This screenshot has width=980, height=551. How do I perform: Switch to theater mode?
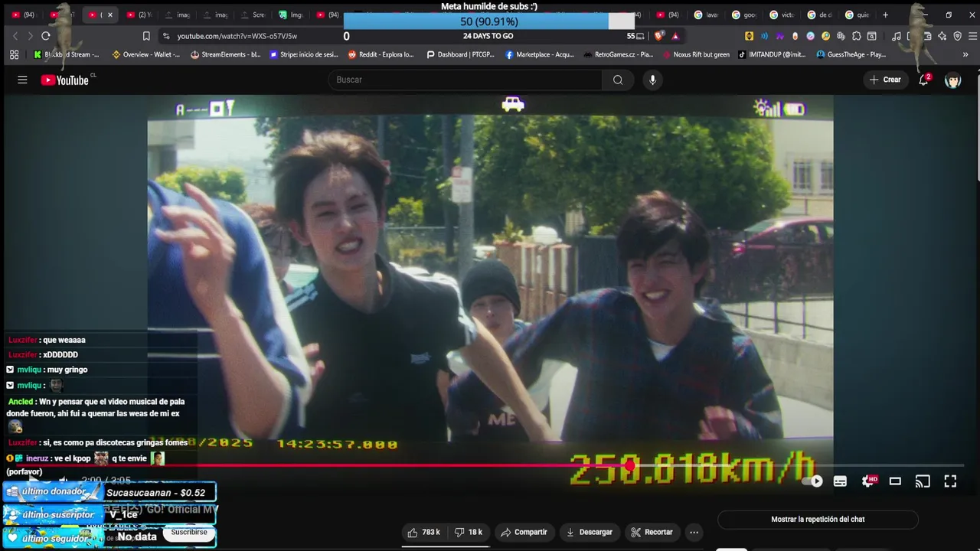[895, 481]
